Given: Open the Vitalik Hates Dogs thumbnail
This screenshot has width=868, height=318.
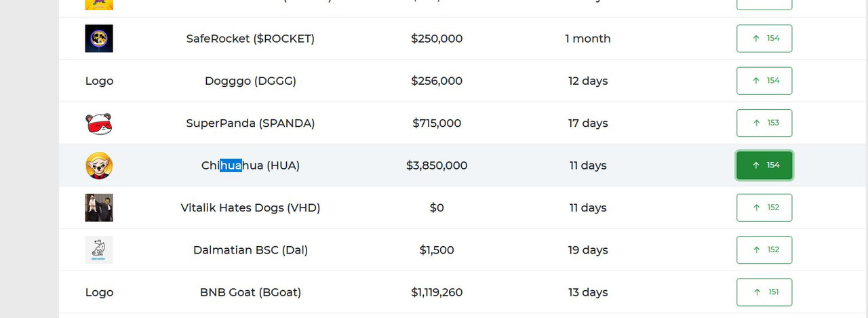Looking at the screenshot, I should 99,207.
